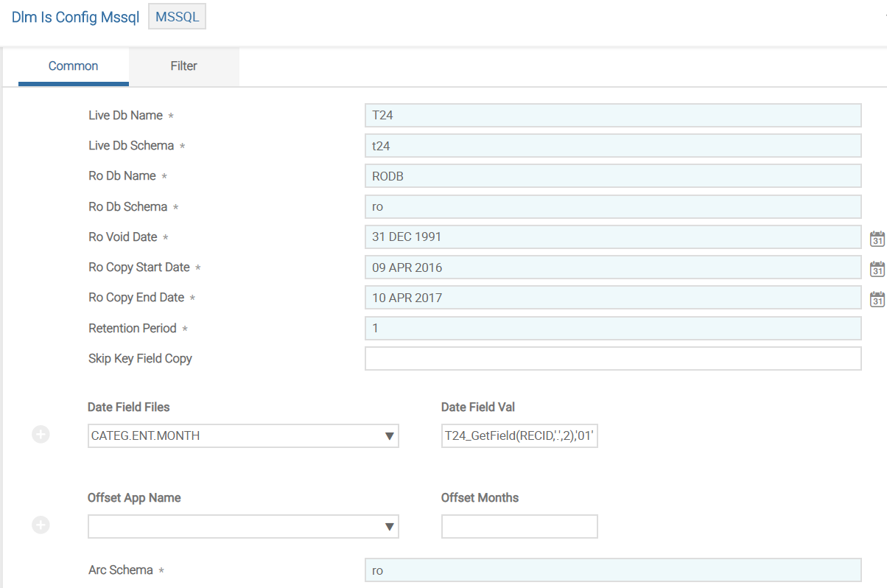Open calendar picker for Ro Copy Start Date
This screenshot has height=588, width=887.
click(877, 268)
